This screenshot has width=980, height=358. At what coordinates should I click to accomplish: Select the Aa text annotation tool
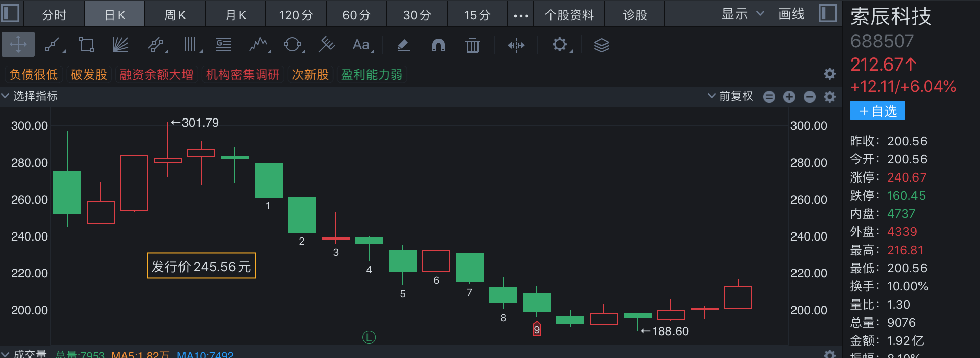[361, 45]
